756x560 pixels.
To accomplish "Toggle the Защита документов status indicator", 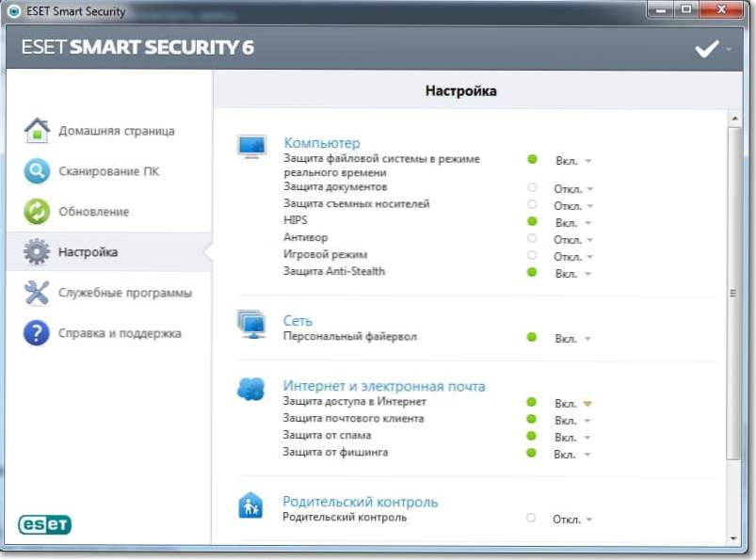I will 532,188.
